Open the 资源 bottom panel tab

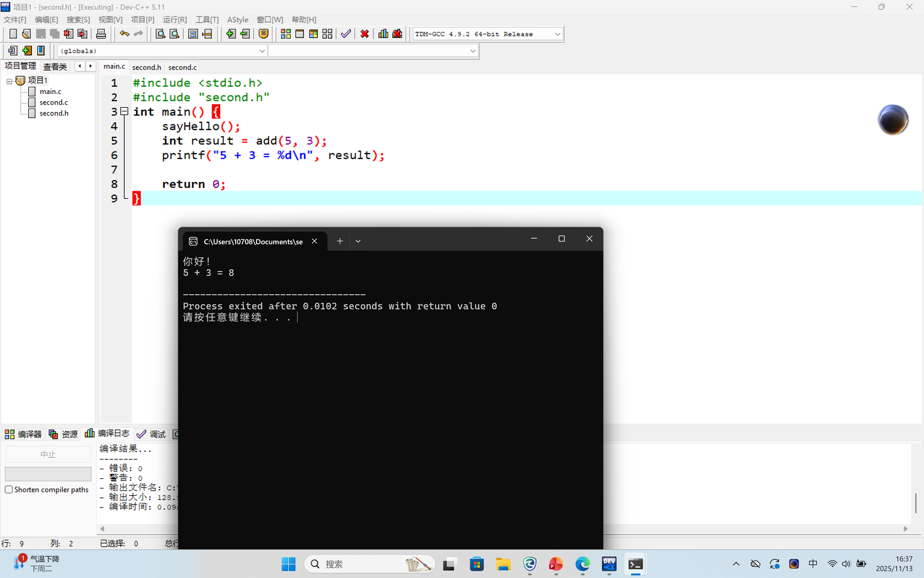tap(63, 434)
